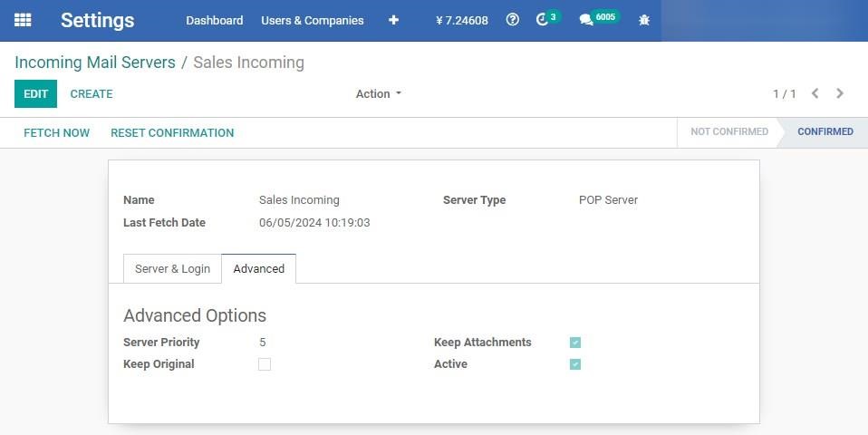Click the NOT CONFIRMED status stage

point(729,131)
